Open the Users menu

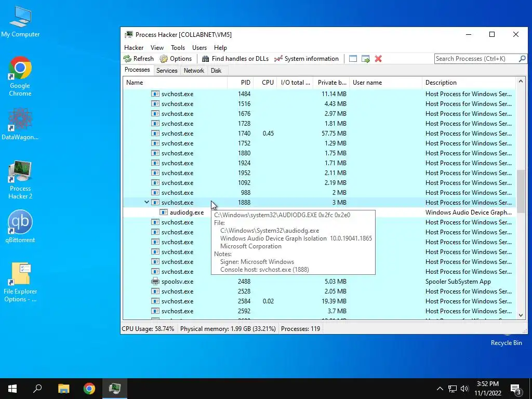[199, 48]
